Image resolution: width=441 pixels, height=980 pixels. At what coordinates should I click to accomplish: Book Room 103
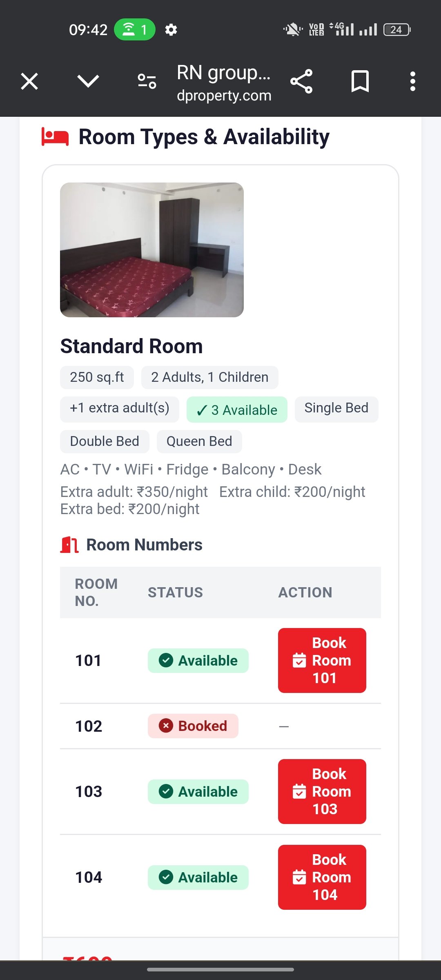[x=322, y=791]
